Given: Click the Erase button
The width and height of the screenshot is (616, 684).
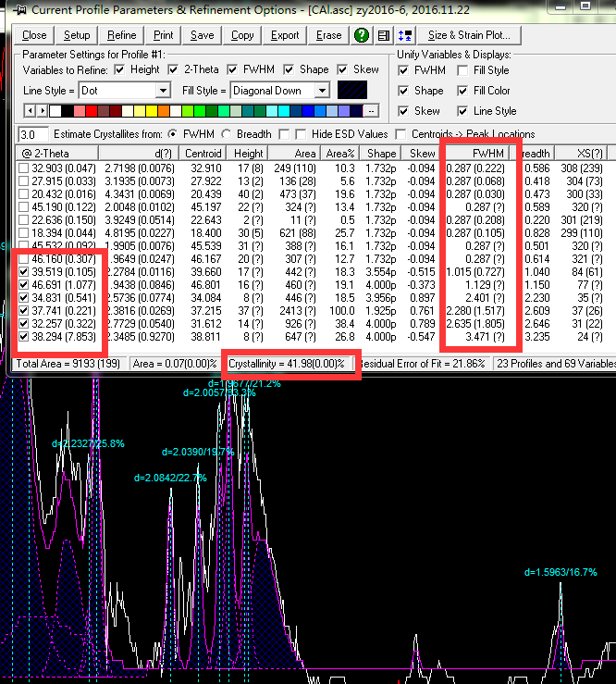Looking at the screenshot, I should pos(328,35).
